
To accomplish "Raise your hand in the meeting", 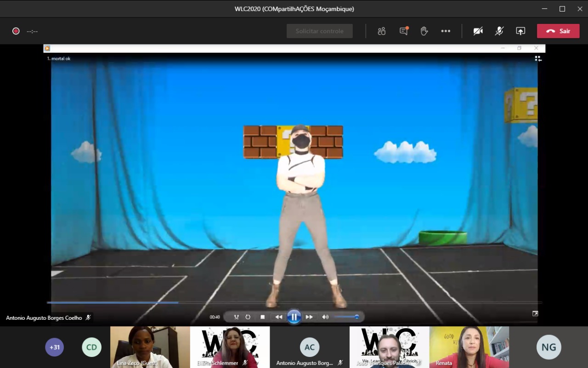I will [424, 31].
